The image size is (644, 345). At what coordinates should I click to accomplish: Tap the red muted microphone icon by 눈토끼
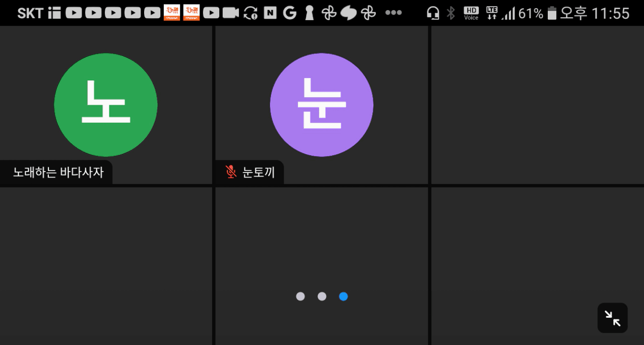[x=231, y=172]
